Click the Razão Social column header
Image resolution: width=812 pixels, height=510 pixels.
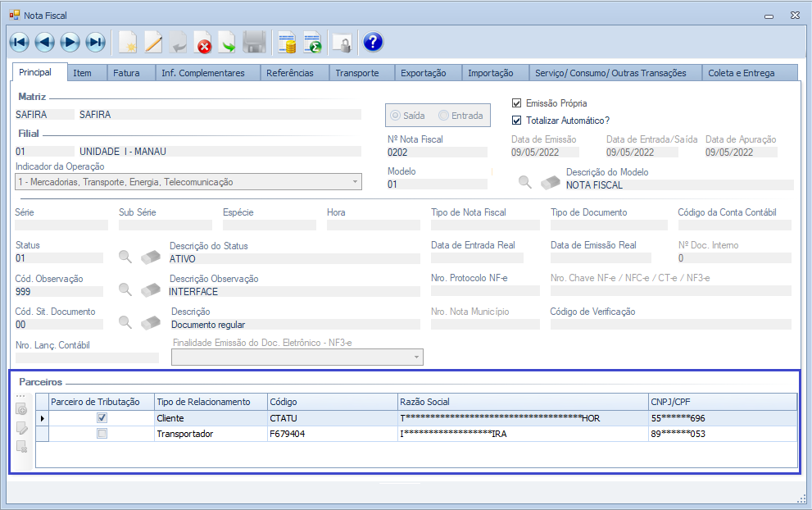click(522, 402)
